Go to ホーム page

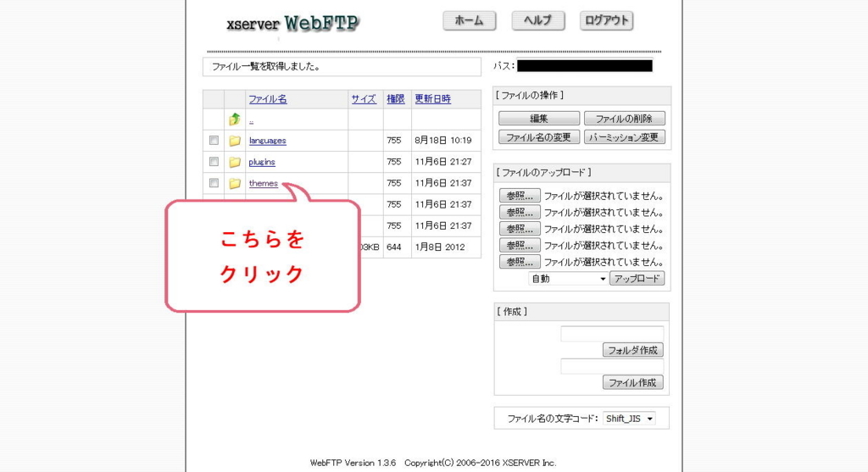[x=469, y=20]
